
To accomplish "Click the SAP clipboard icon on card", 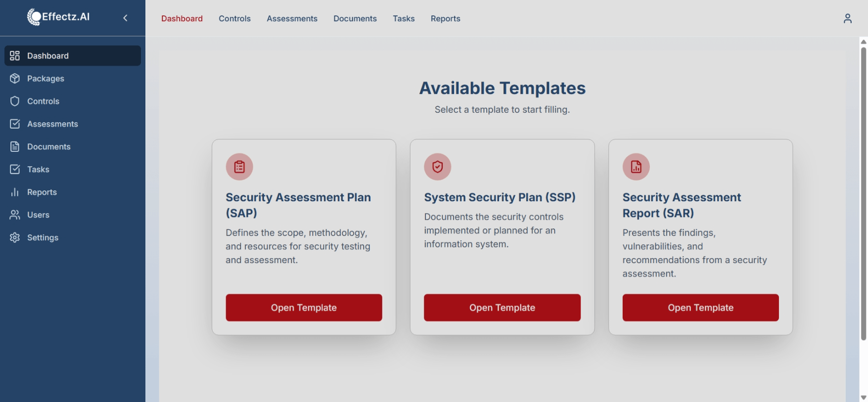I will [239, 167].
